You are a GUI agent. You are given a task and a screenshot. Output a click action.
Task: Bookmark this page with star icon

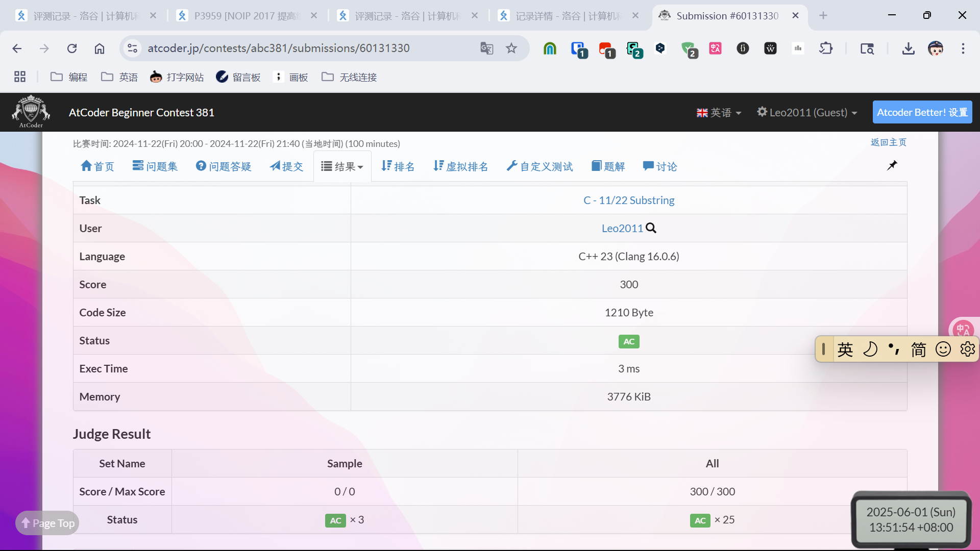pos(511,48)
